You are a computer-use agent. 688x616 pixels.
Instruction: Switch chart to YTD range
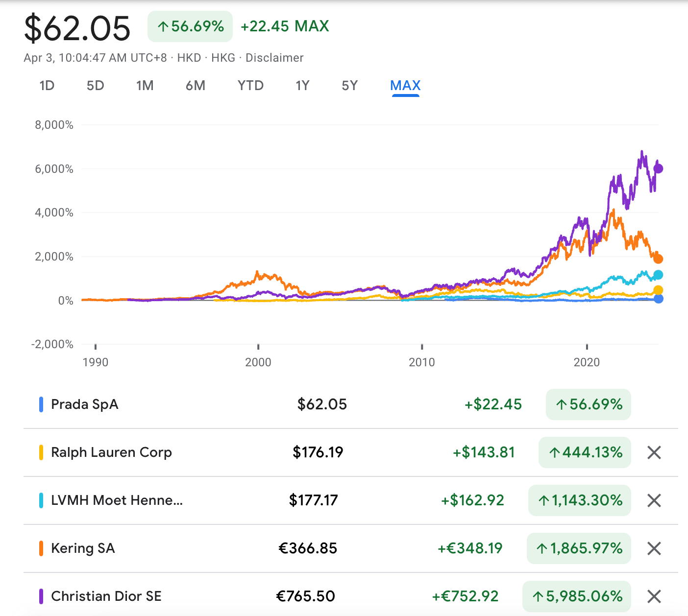(x=250, y=86)
